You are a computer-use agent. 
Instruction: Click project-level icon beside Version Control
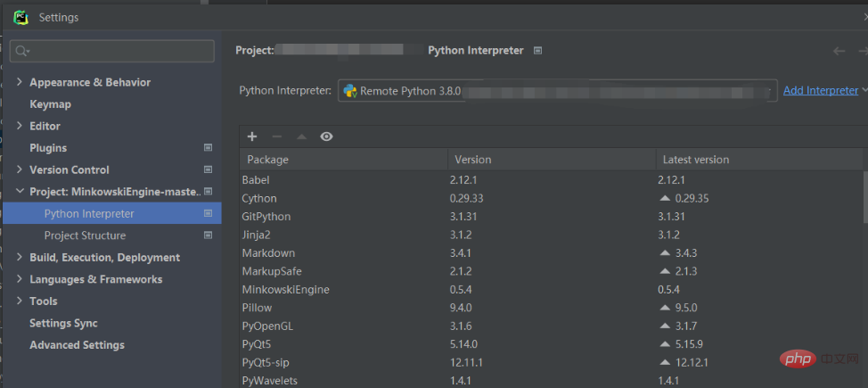(x=208, y=169)
